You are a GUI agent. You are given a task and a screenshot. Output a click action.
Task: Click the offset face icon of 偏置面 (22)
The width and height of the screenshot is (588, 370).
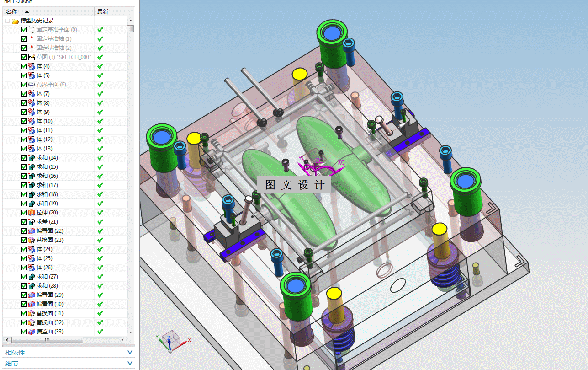pos(32,231)
